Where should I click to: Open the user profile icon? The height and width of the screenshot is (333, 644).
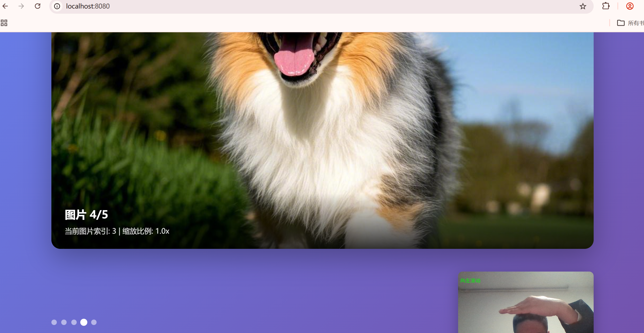click(x=630, y=6)
